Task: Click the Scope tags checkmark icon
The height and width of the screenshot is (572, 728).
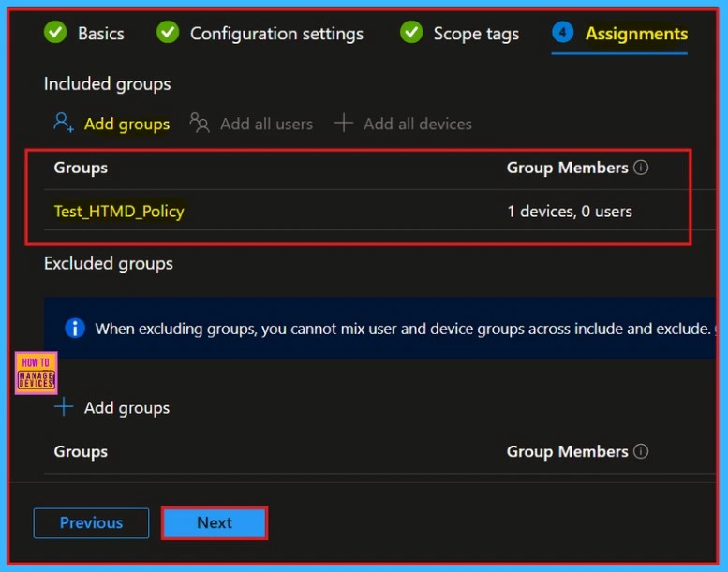Action: [411, 33]
